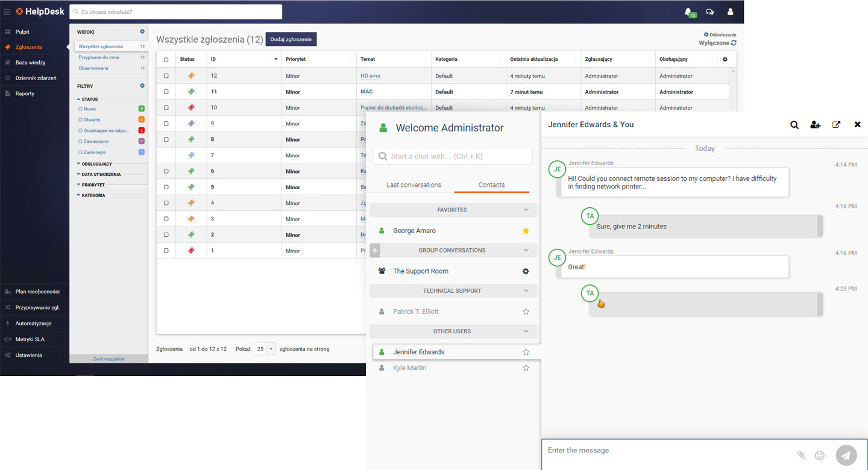Open the rows-per-page dropdown showing 25
Screen dimensions: 868x470
click(265, 349)
